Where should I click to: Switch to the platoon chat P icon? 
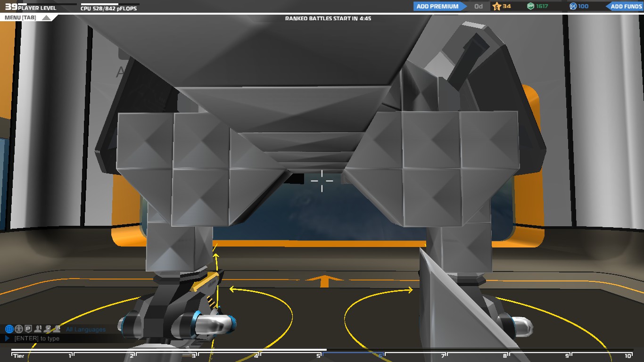point(28,329)
